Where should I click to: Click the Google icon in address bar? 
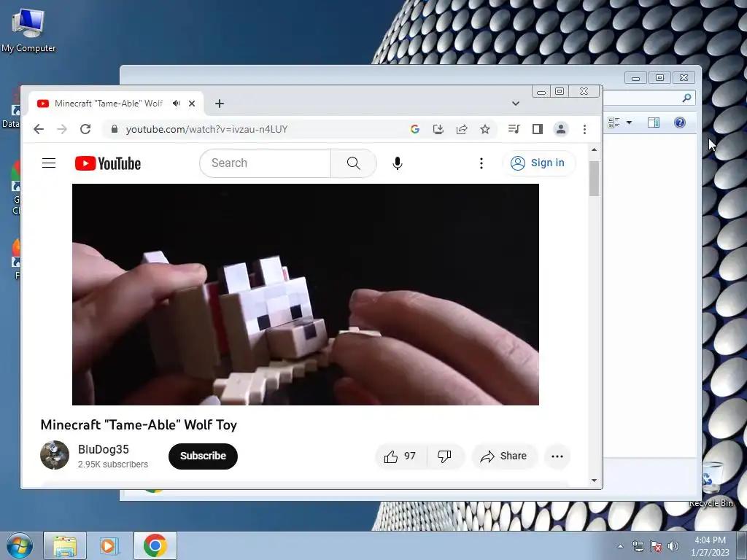pos(415,129)
